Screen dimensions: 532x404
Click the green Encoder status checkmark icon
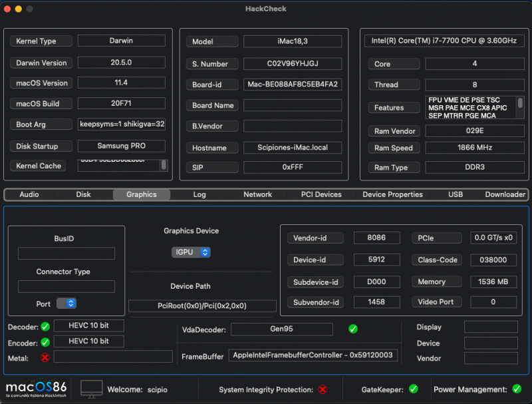point(45,342)
